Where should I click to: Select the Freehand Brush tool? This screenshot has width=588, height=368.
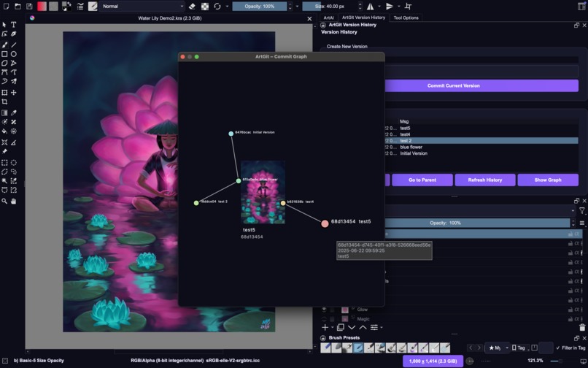[4, 45]
